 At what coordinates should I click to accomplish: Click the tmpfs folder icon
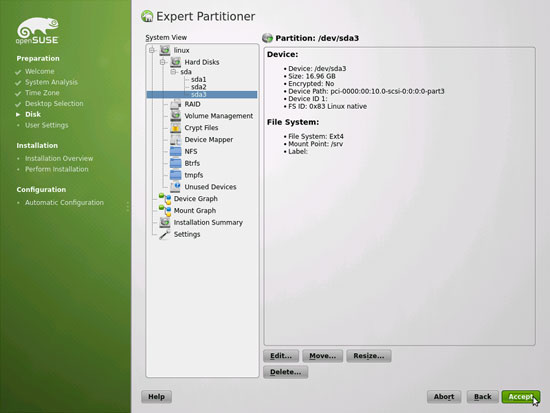(176, 175)
